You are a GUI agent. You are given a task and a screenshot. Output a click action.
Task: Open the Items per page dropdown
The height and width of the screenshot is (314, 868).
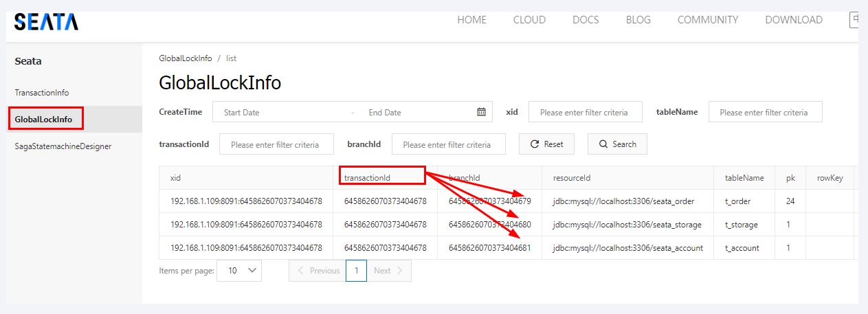point(239,271)
